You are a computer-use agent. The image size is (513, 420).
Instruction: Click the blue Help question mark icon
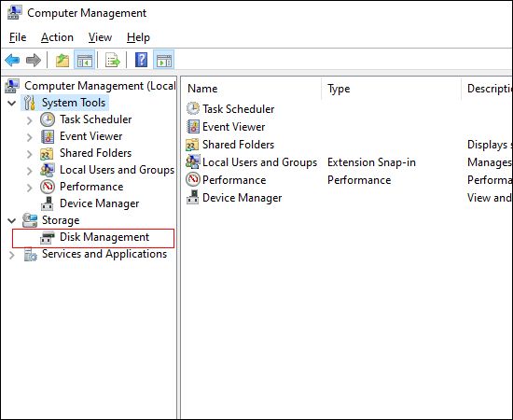pyautogui.click(x=142, y=61)
